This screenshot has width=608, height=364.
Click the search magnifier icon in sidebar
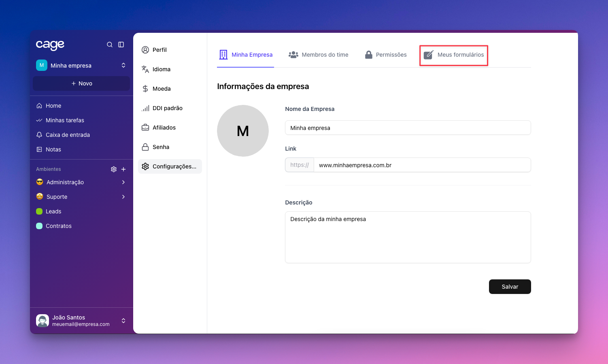110,45
